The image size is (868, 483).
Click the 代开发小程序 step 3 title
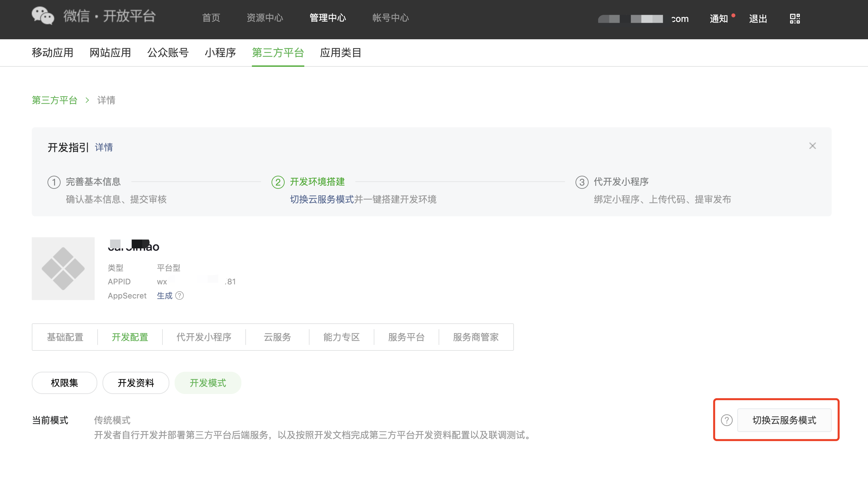pyautogui.click(x=621, y=182)
